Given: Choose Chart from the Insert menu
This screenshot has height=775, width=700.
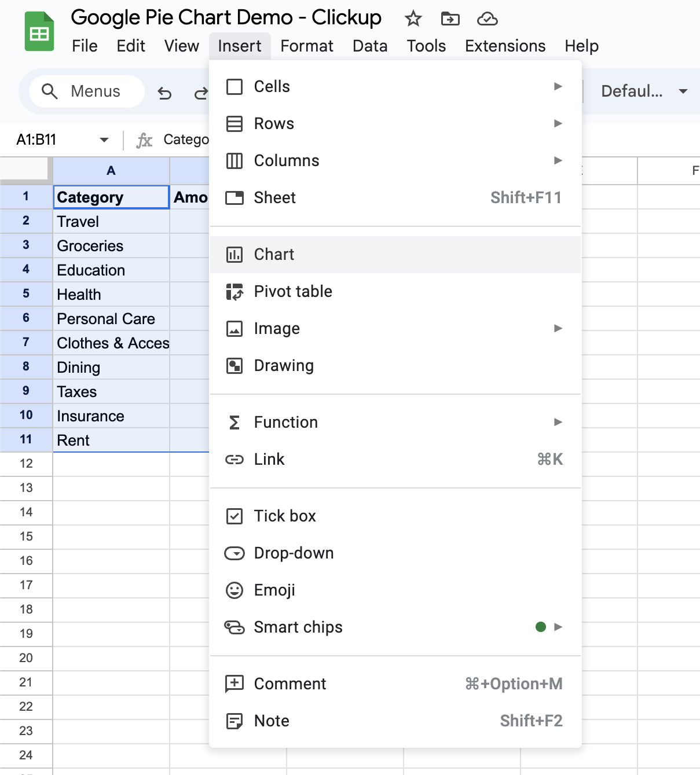Looking at the screenshot, I should [x=395, y=255].
